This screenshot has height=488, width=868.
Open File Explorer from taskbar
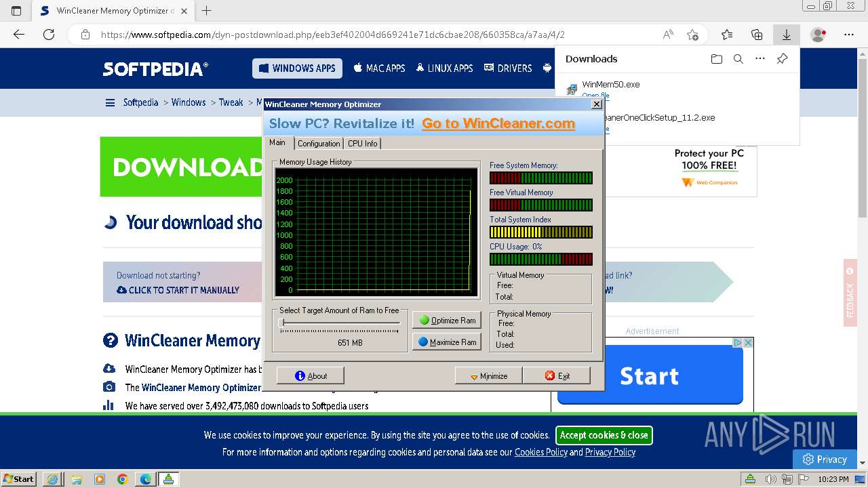point(76,479)
